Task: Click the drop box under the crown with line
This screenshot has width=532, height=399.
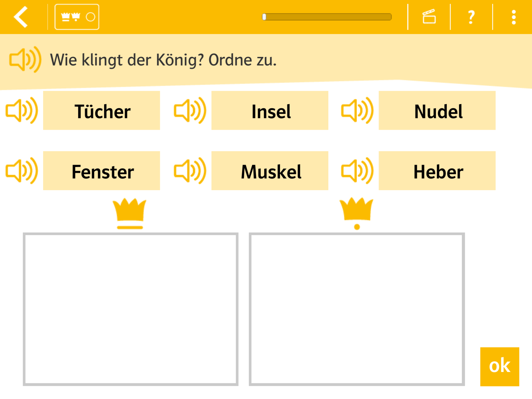Action: pyautogui.click(x=131, y=309)
